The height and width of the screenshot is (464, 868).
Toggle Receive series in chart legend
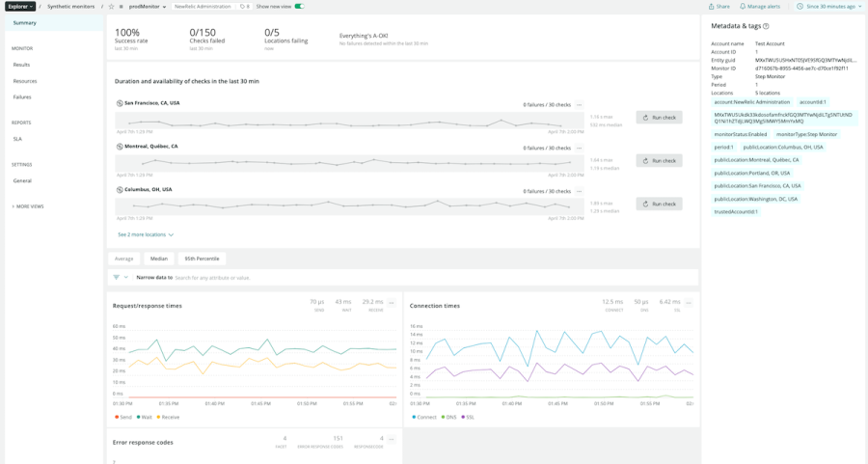[168, 417]
